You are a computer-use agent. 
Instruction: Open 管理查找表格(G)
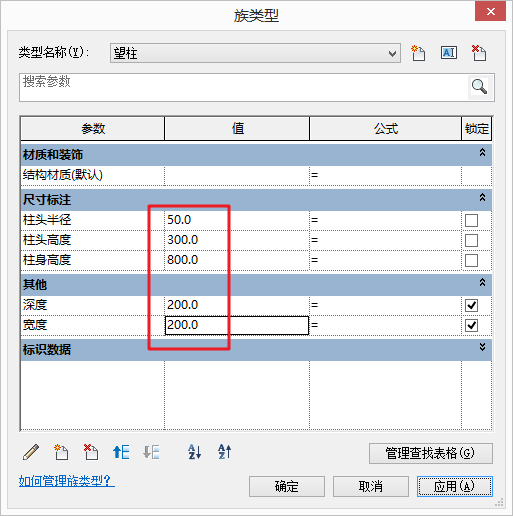tap(431, 453)
